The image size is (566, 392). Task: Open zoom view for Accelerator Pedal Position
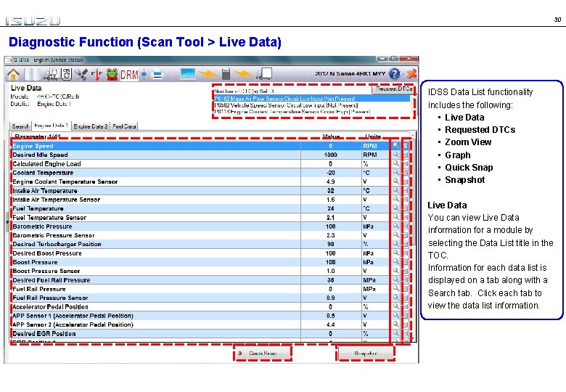coord(395,306)
